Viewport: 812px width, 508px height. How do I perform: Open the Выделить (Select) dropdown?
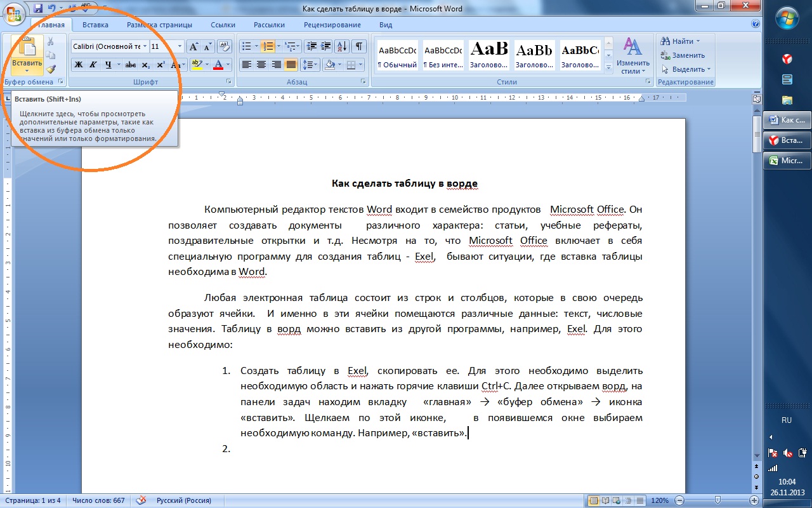click(686, 69)
